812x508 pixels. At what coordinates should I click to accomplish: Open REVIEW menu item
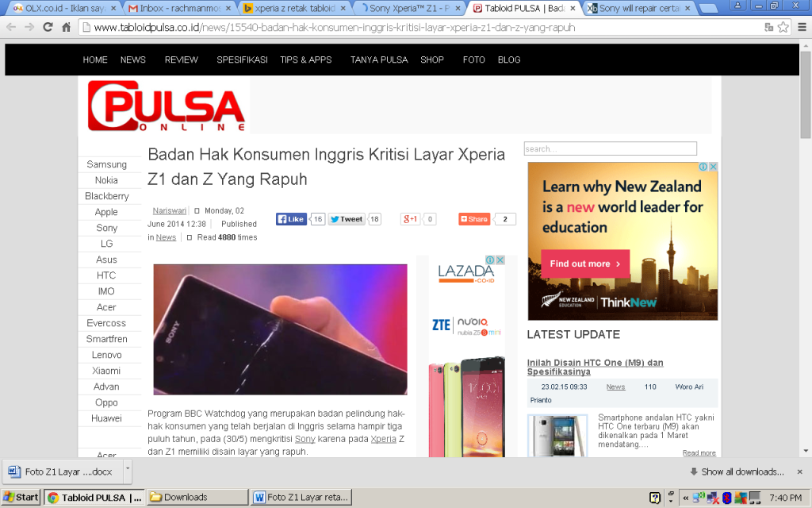click(182, 60)
